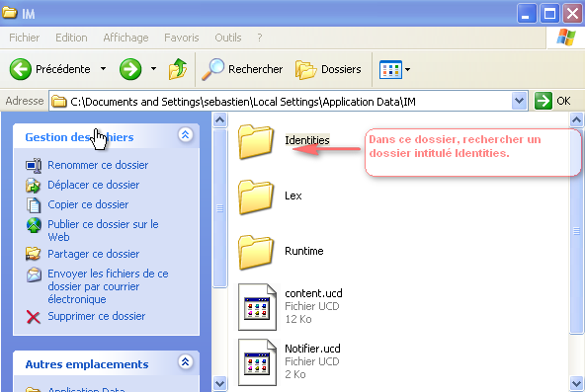Click the content.ucd file name

[313, 293]
